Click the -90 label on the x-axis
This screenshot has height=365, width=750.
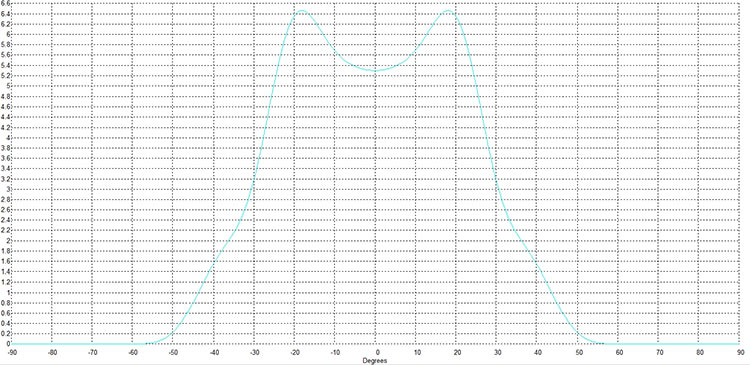click(11, 353)
